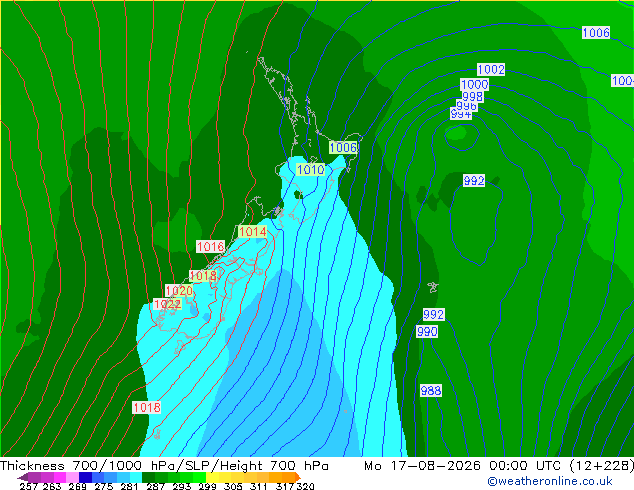This screenshot has height=490, width=634.
Task: Click the legend value 281
Action: click(129, 486)
